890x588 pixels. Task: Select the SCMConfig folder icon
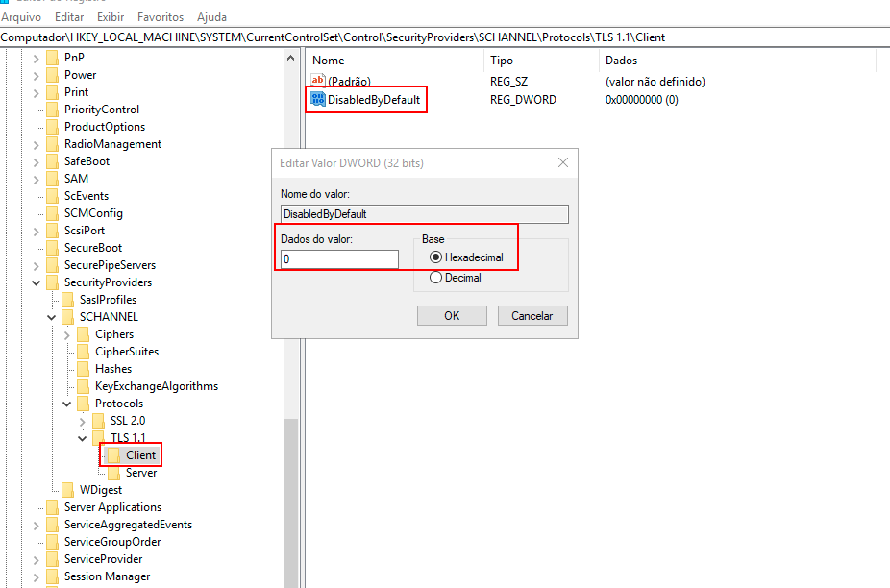coord(52,213)
